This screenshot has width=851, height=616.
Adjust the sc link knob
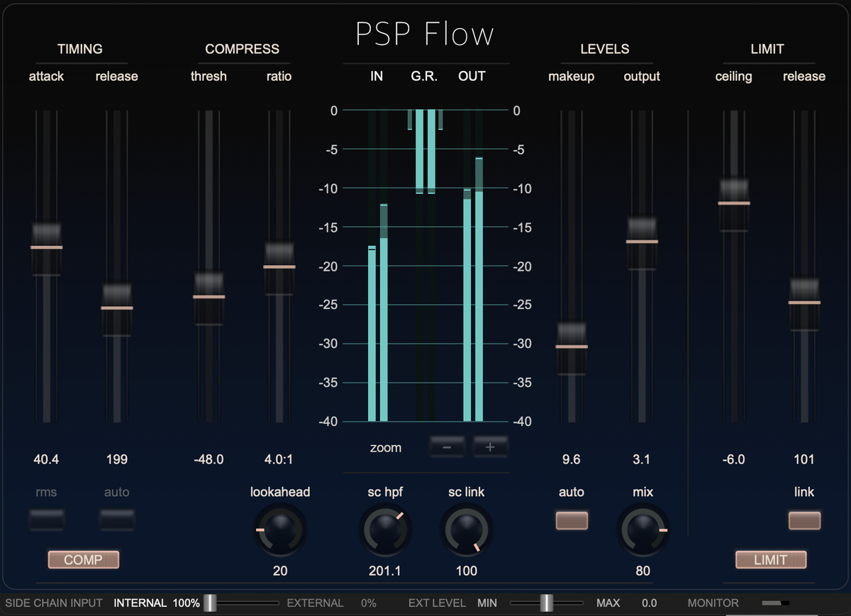point(466,530)
